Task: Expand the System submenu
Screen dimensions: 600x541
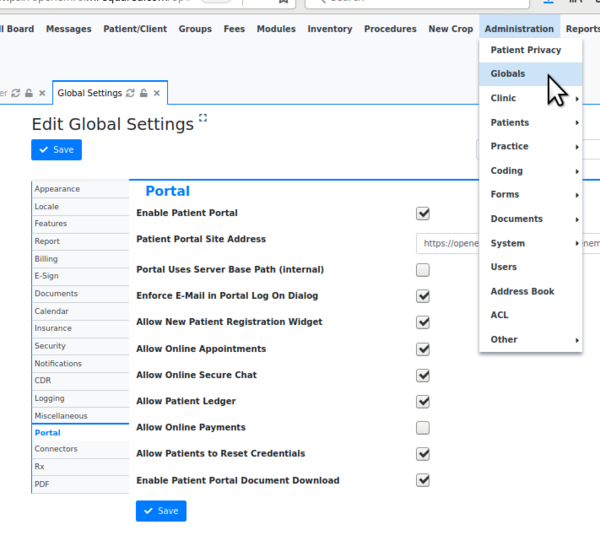Action: pyautogui.click(x=530, y=243)
